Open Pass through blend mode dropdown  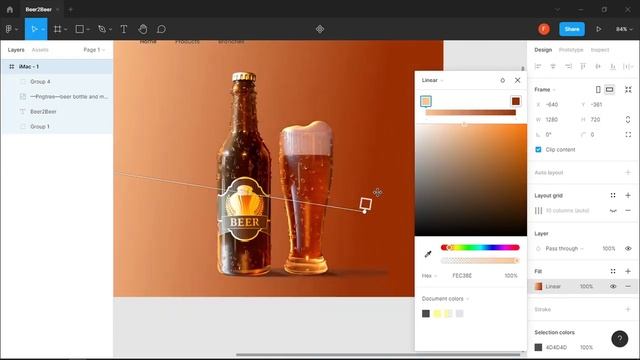tap(564, 249)
